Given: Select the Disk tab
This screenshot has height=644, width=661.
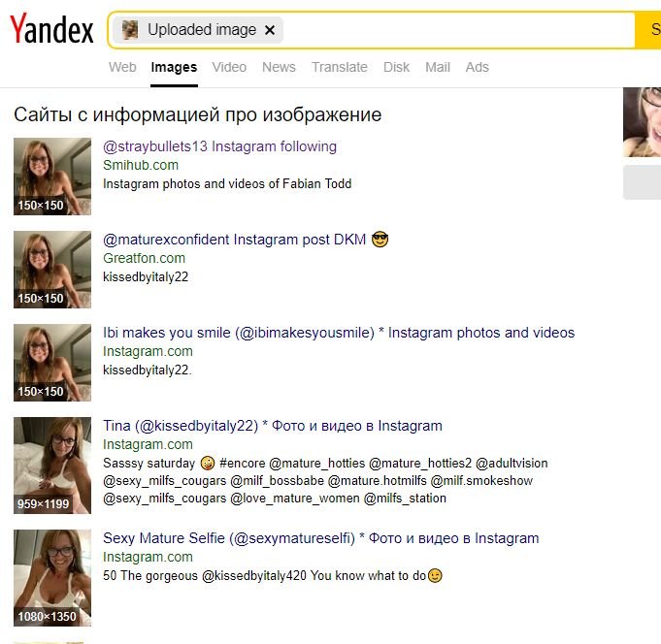Looking at the screenshot, I should pos(396,67).
